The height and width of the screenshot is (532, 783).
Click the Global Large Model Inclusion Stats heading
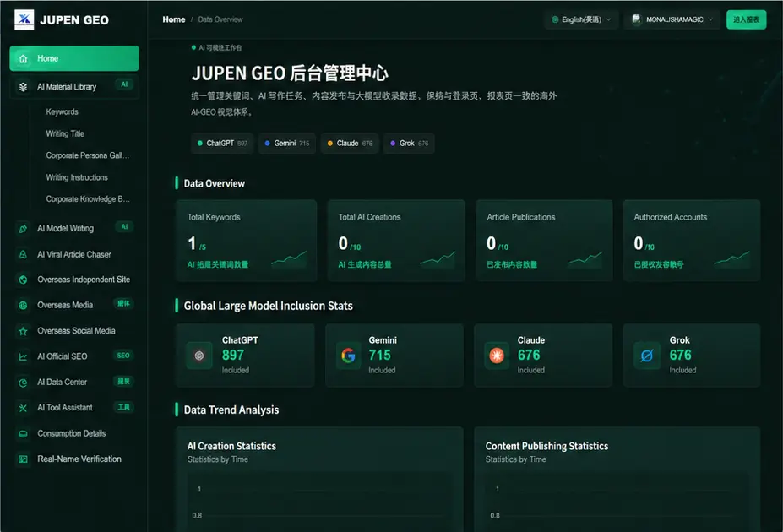pos(268,306)
